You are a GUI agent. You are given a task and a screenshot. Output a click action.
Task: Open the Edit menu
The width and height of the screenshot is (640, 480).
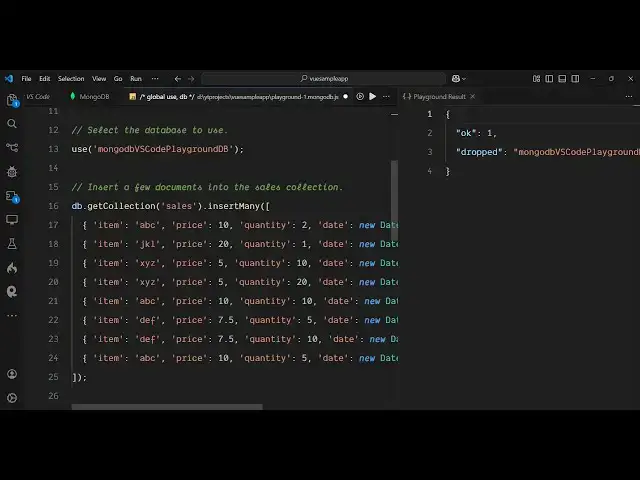44,78
